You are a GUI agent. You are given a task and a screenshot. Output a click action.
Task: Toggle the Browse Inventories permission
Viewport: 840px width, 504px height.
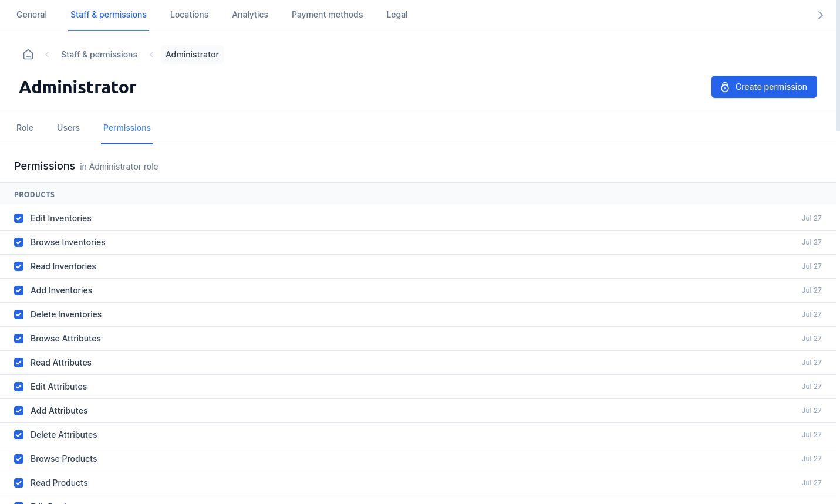[19, 242]
